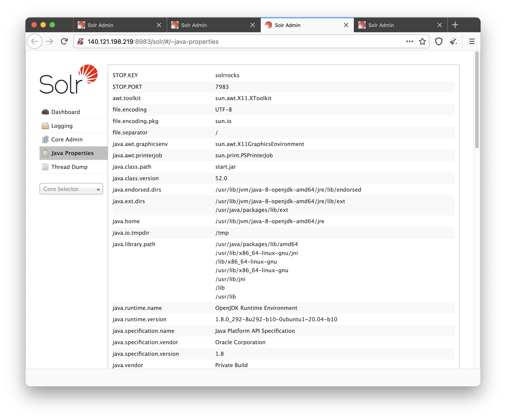Click the file.separator property name

point(130,132)
